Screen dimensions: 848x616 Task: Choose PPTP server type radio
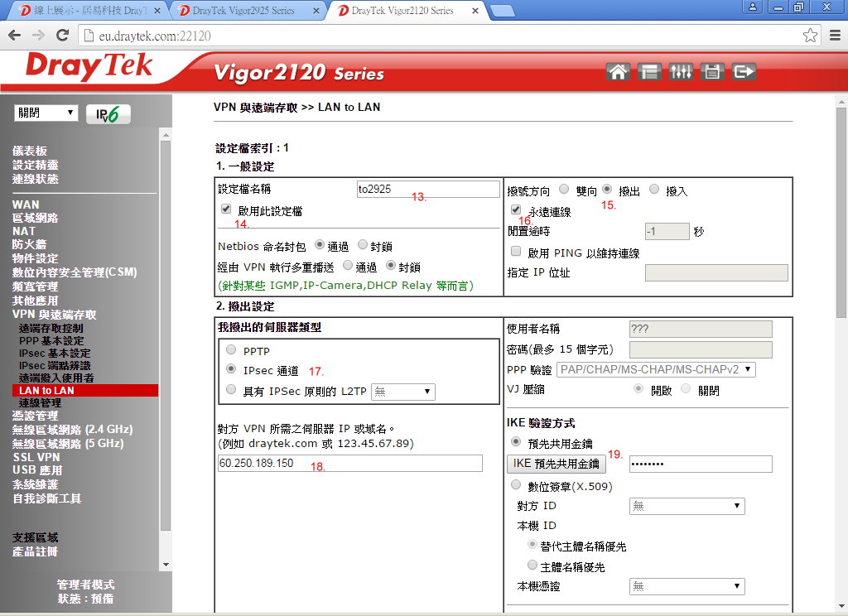[x=231, y=350]
